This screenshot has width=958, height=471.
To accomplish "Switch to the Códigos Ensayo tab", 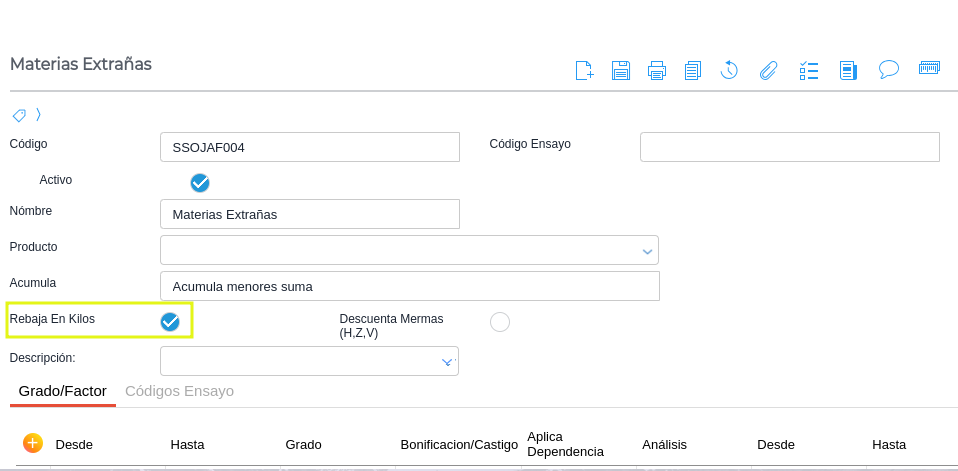I will pyautogui.click(x=179, y=391).
